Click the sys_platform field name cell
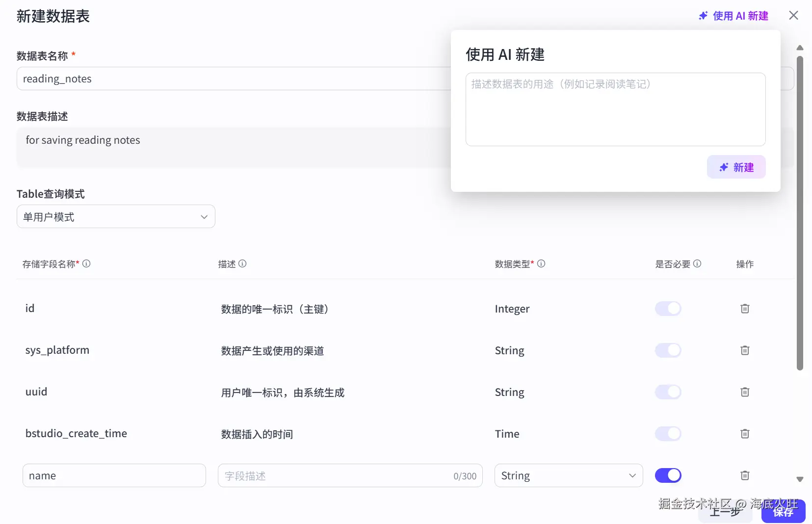This screenshot has height=524, width=812. coord(57,350)
